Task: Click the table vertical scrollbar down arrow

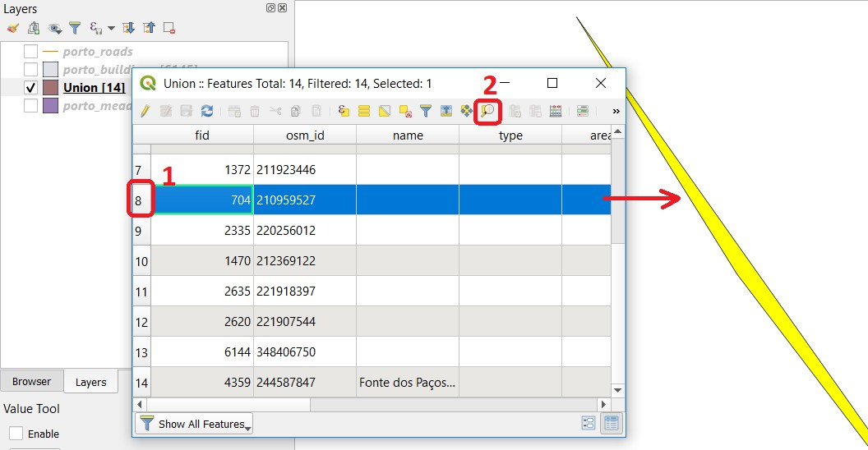Action: coord(618,390)
